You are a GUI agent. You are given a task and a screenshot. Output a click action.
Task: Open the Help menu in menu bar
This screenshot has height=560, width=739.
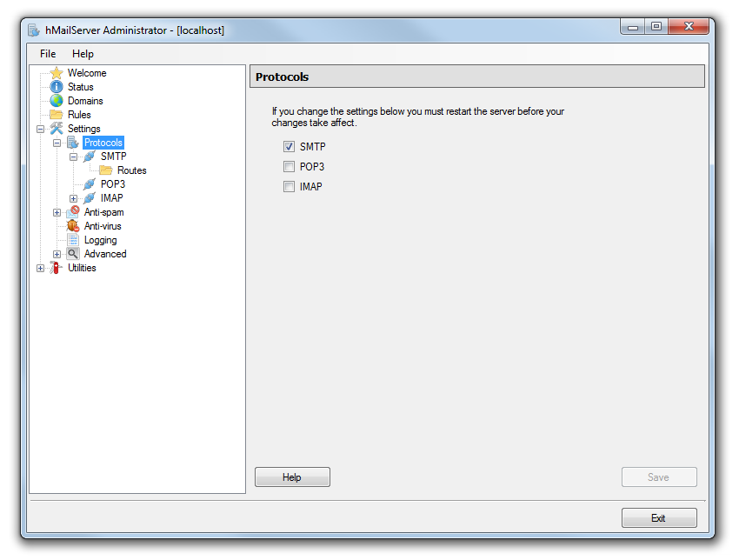[x=83, y=54]
